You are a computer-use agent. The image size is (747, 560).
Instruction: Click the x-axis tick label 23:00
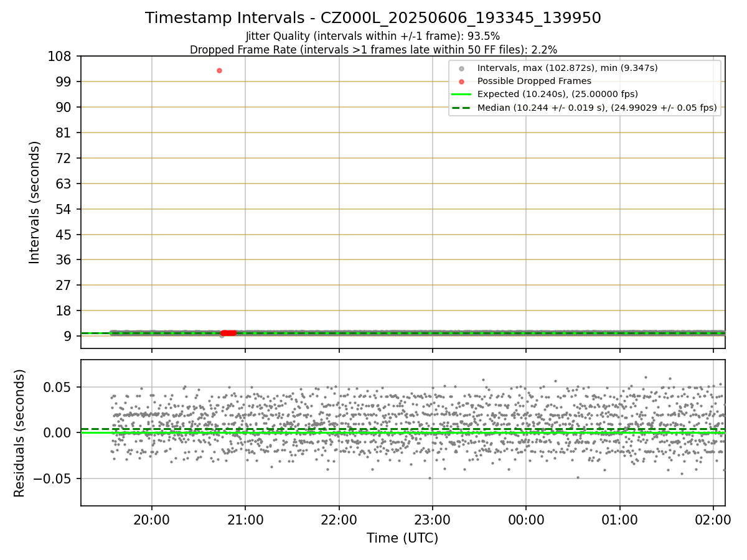433,520
